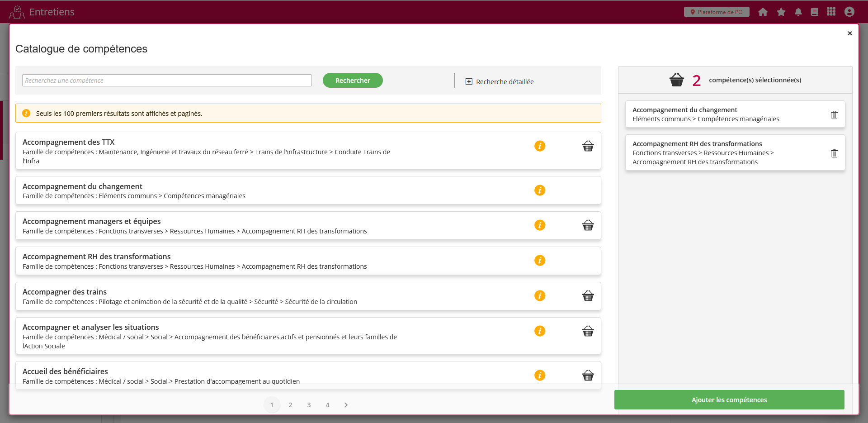Delete selected Accompagnement RH des transformations

[834, 153]
